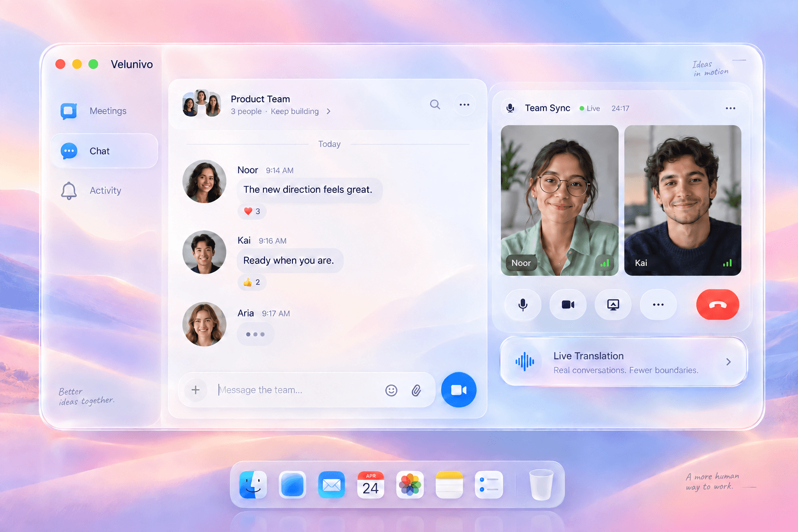Click the Team Sync header microphone icon
This screenshot has width=798, height=532.
pos(511,108)
